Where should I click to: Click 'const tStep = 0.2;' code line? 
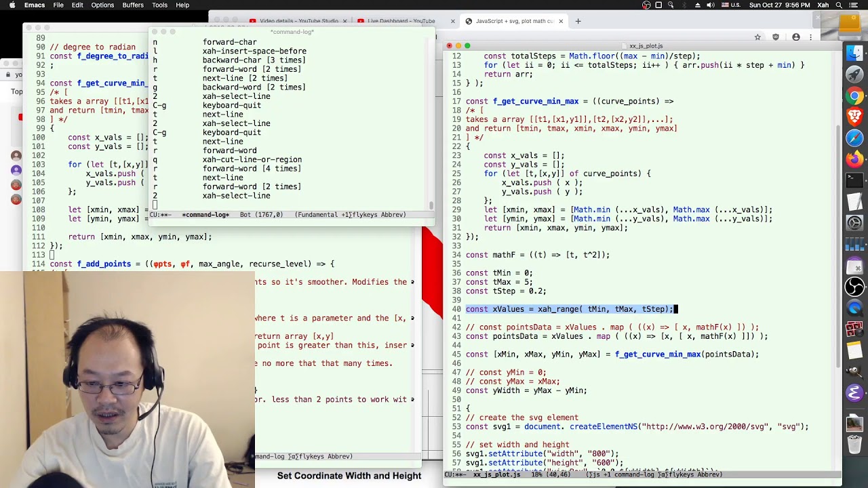click(506, 291)
